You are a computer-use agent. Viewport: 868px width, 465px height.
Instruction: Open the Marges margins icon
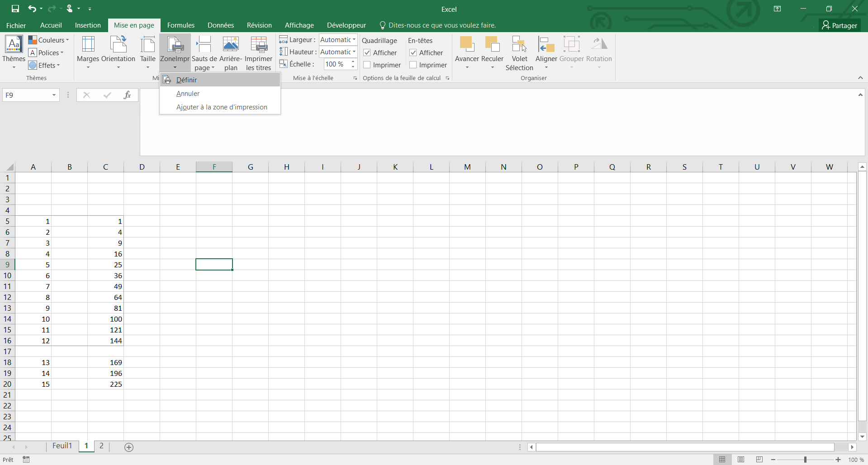pos(88,44)
